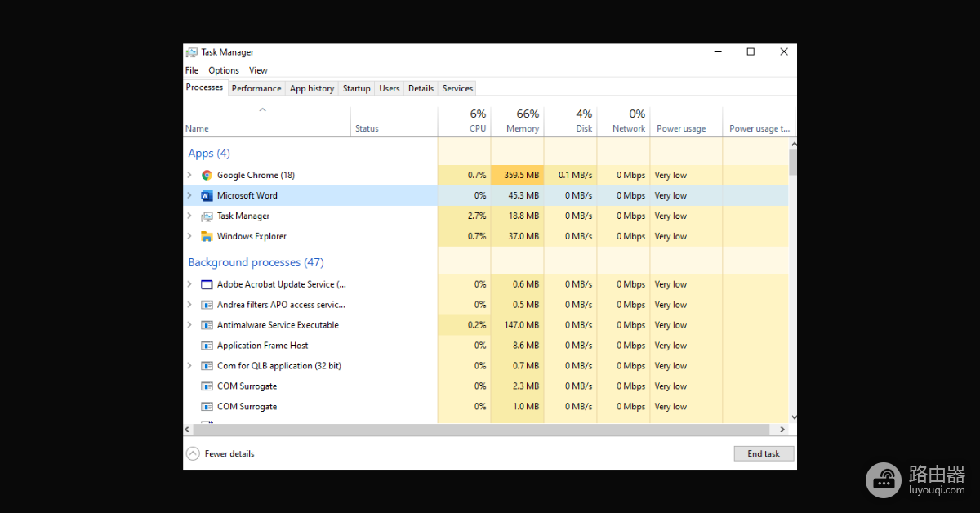Expand the Task Manager process row
980x513 pixels.
pos(189,216)
